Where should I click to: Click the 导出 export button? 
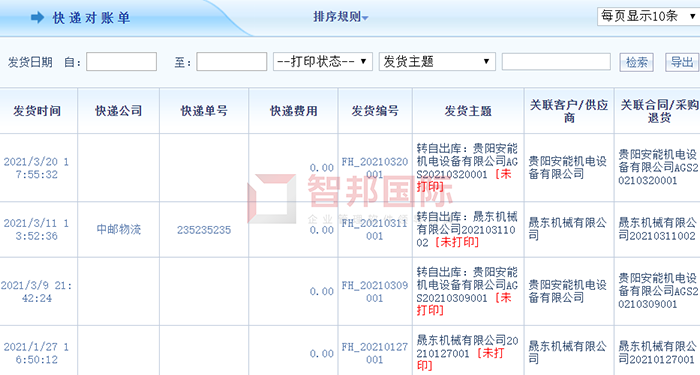pos(682,62)
